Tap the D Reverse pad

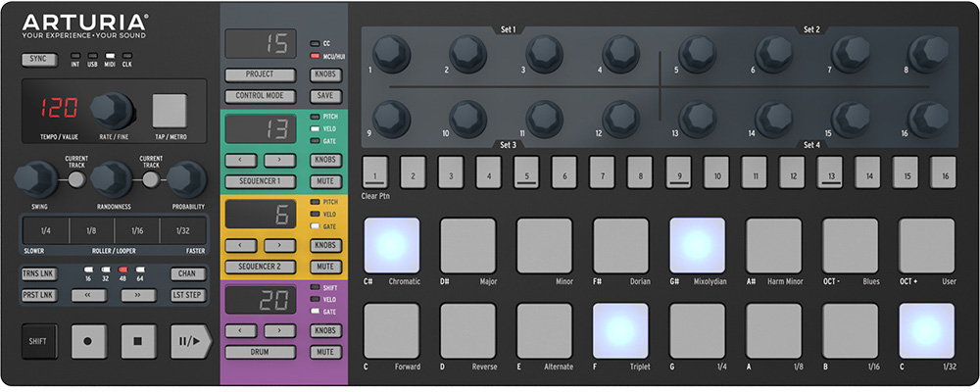click(x=468, y=330)
